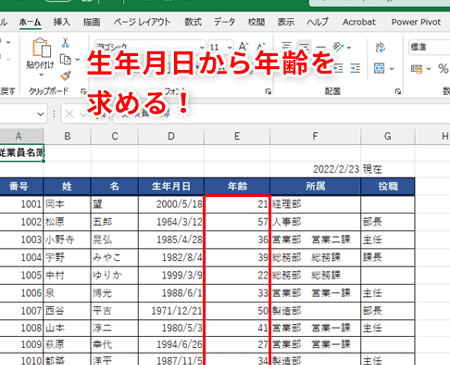Click the Merge and Center icon

pyautogui.click(x=379, y=68)
